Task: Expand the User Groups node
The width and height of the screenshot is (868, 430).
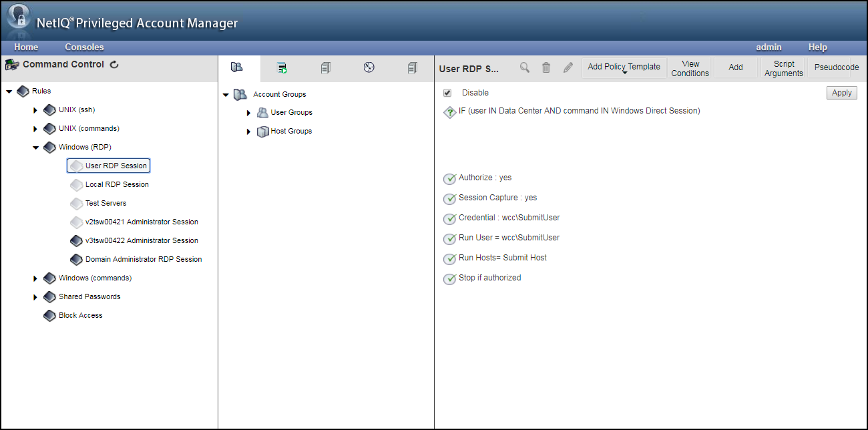Action: (x=249, y=113)
